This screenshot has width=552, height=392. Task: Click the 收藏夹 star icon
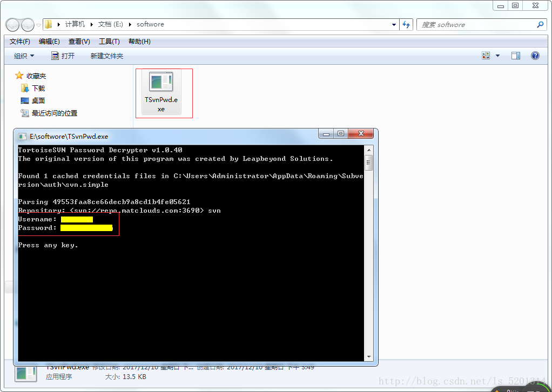[x=19, y=76]
